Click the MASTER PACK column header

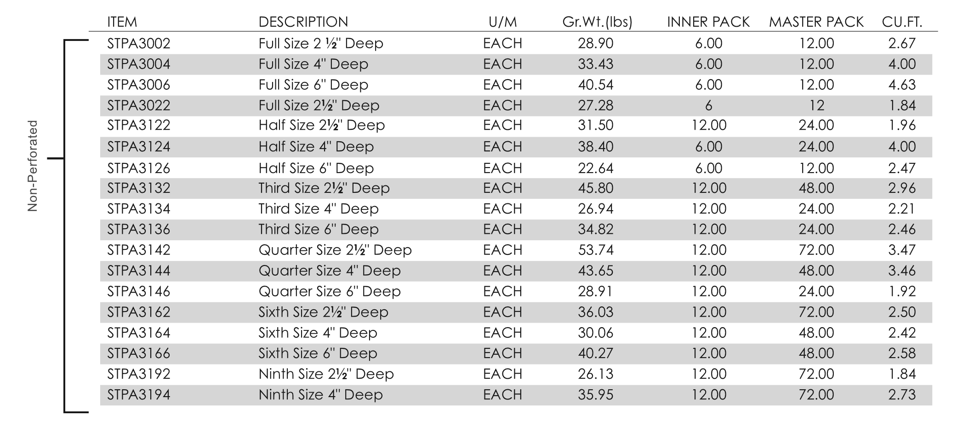point(816,22)
